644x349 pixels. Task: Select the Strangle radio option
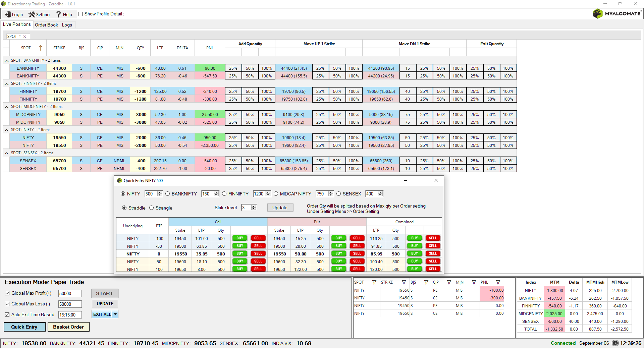pyautogui.click(x=151, y=208)
